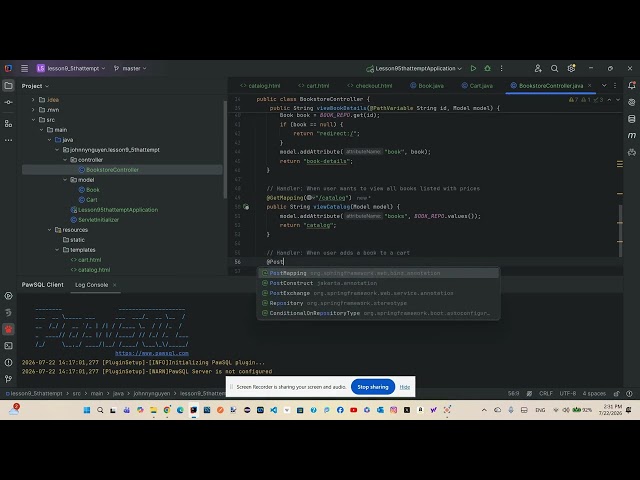The image size is (640, 480).
Task: Open more run actions menu
Action: (502, 69)
